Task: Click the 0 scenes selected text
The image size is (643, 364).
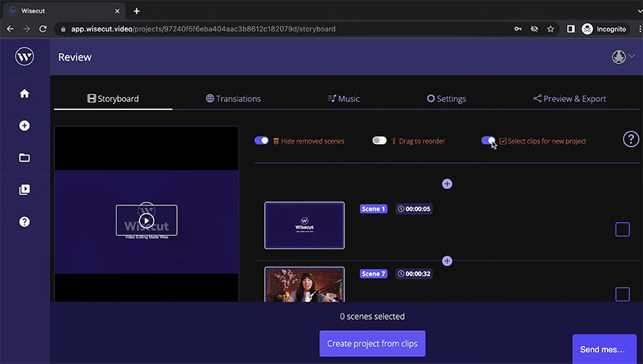Action: pos(372,316)
